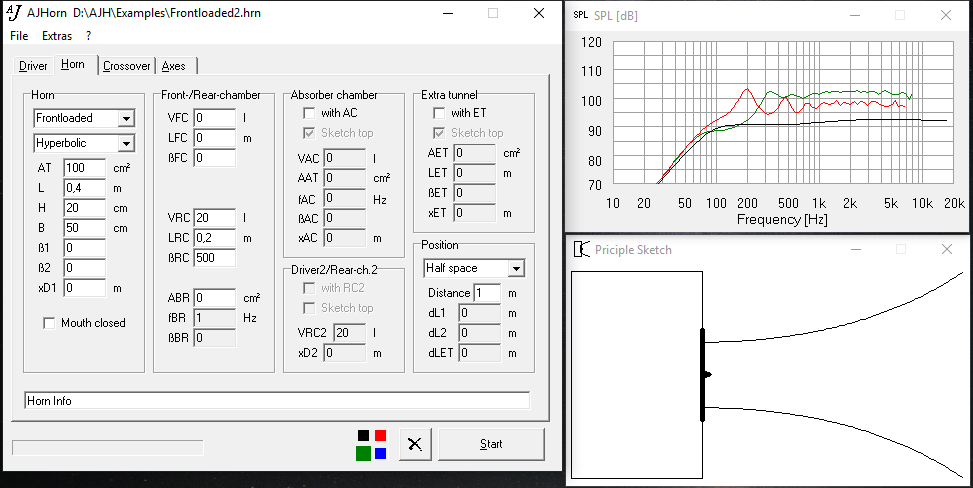Click the driver symbol in Principle Sketch
Viewport: 973px width, 488px height.
pos(704,375)
